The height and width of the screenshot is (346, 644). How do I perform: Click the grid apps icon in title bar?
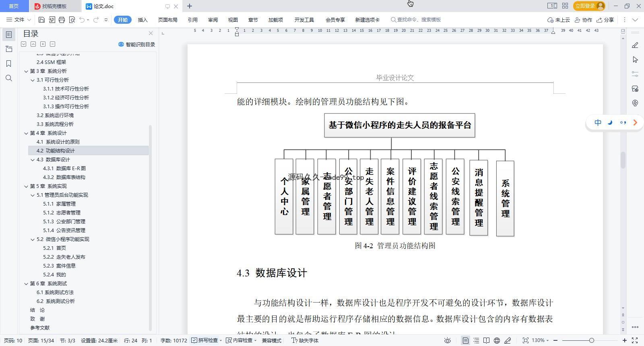(x=565, y=6)
